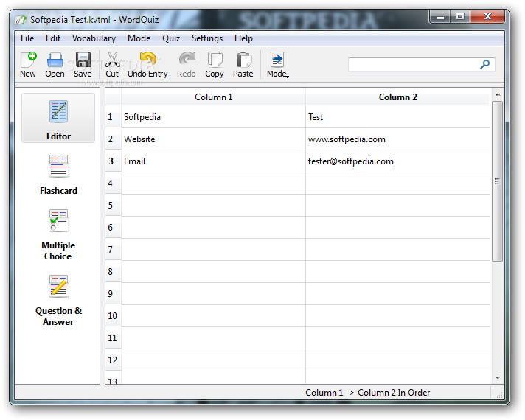Select the www.softpedia.com cell
This screenshot has height=420, width=525.
coord(397,139)
